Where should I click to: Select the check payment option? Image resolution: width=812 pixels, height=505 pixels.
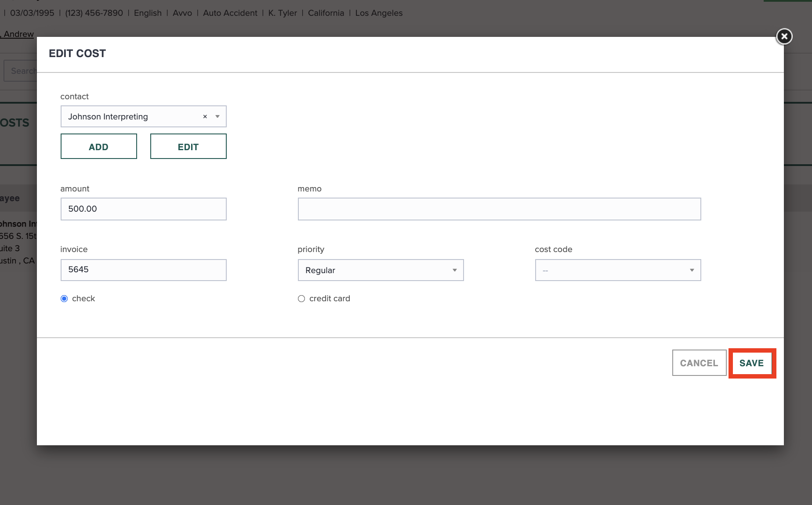pyautogui.click(x=64, y=298)
